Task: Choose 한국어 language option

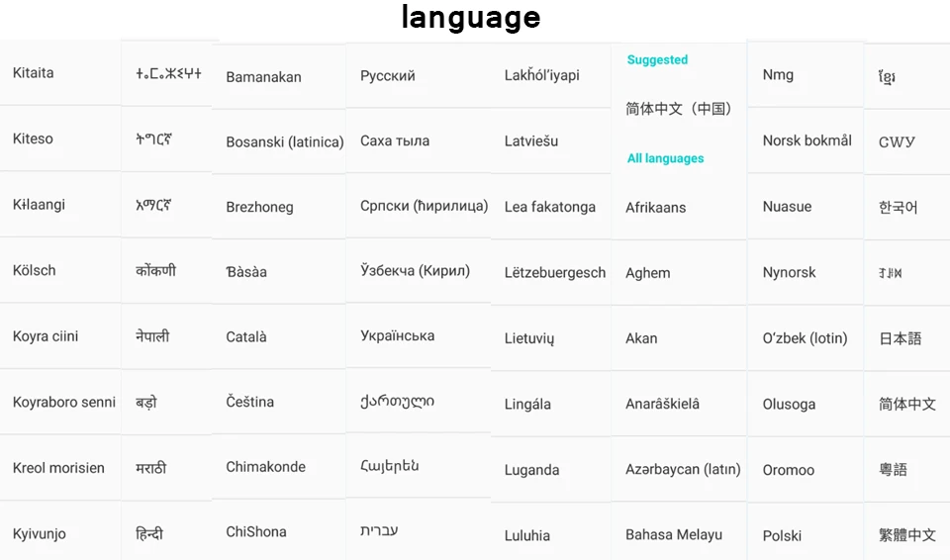Action: pos(898,207)
